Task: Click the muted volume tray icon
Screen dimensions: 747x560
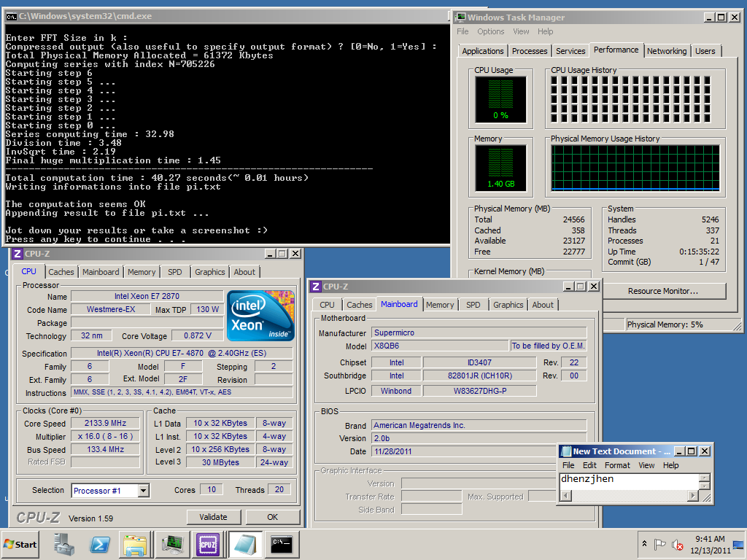Action: coord(677,544)
